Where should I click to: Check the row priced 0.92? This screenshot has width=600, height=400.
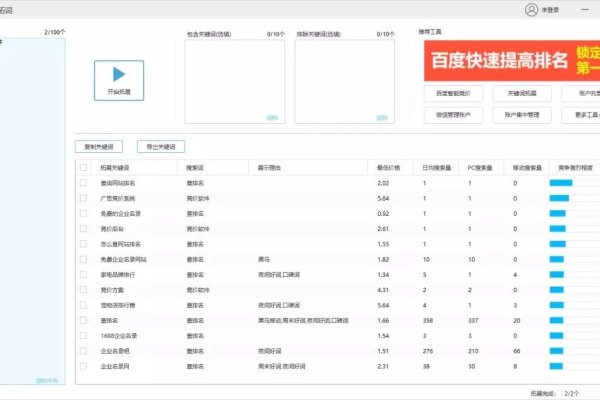point(83,213)
